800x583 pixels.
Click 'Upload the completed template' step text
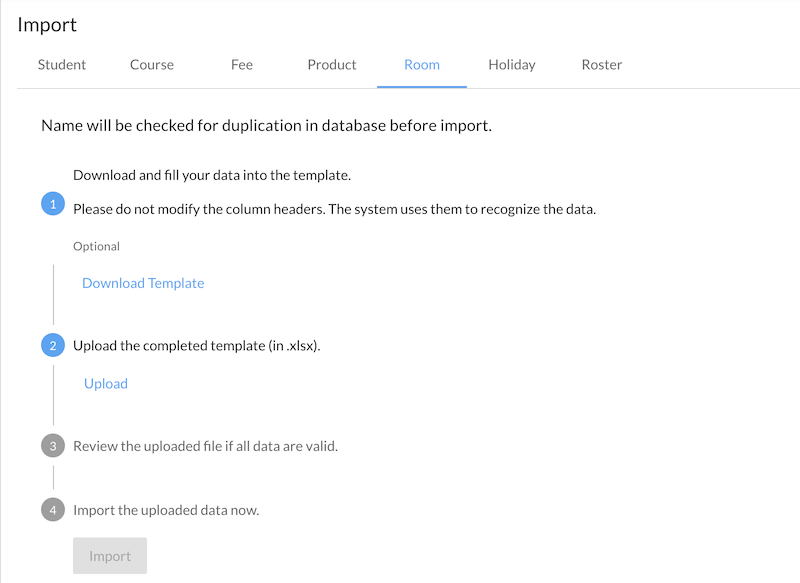click(197, 346)
